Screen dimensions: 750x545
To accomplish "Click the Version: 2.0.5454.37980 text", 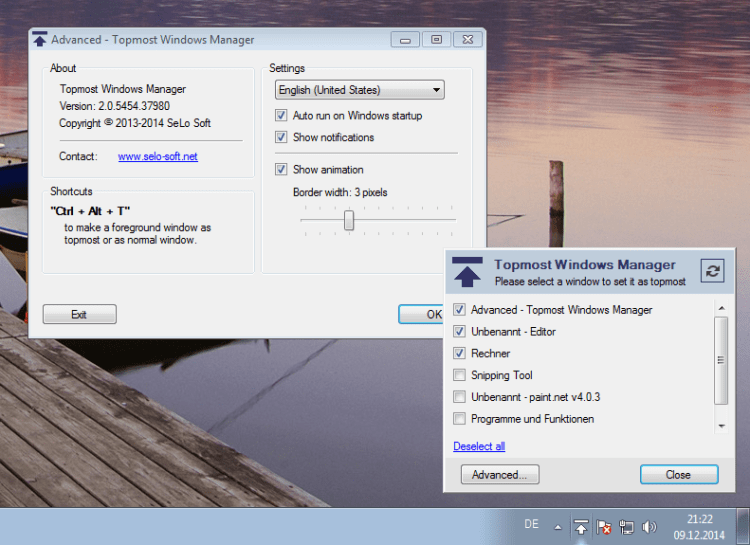I will 114,106.
